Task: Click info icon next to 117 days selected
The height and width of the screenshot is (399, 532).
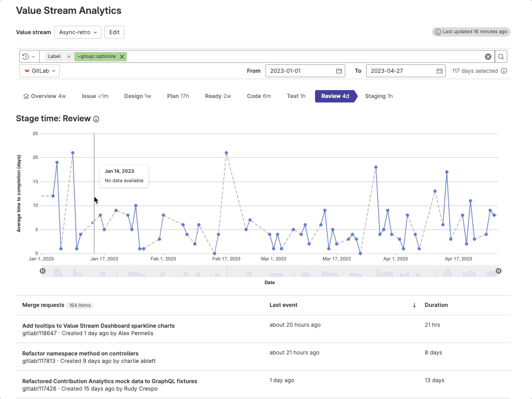Action: tap(504, 71)
